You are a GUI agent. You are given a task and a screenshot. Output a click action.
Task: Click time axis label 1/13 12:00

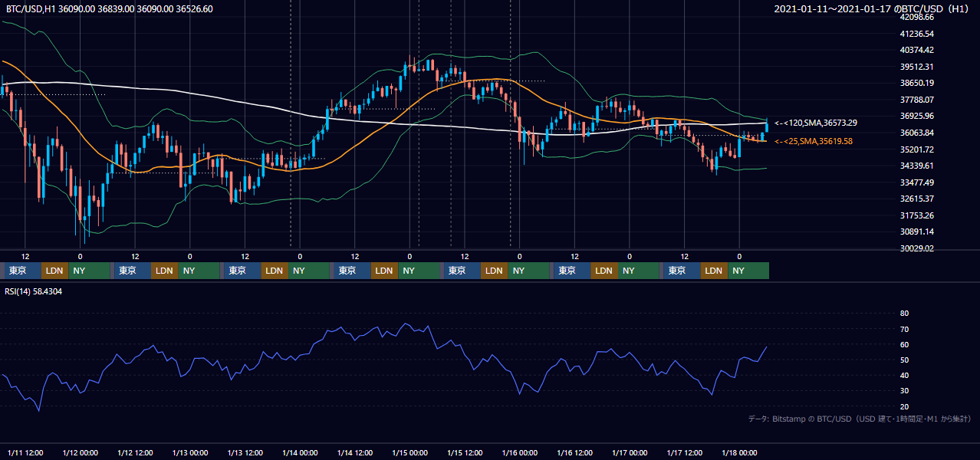[x=245, y=452]
